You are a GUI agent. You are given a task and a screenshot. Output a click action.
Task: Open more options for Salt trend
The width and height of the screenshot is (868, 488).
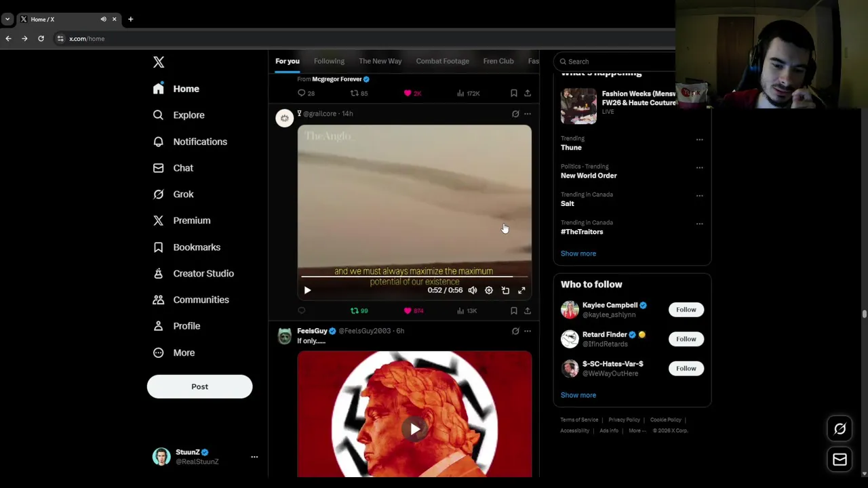coord(699,196)
